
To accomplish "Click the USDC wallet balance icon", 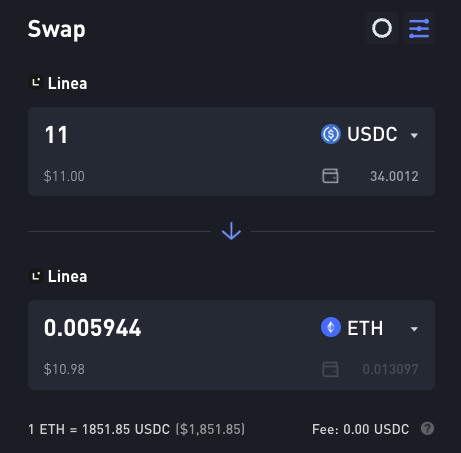I will click(x=330, y=176).
